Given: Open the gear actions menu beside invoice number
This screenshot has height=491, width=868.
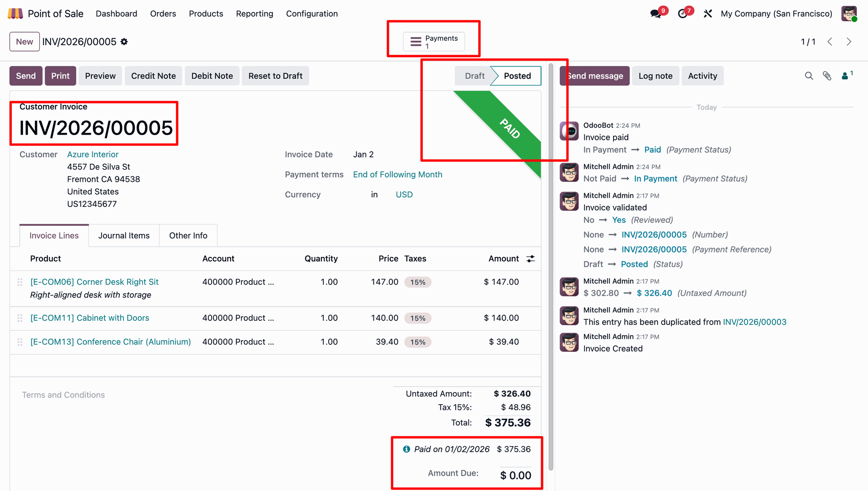Looking at the screenshot, I should click(124, 42).
